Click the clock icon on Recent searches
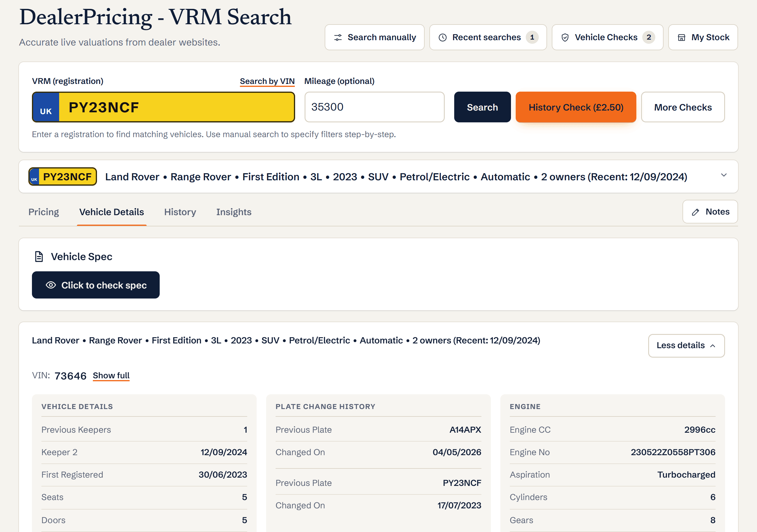The width and height of the screenshot is (757, 532). [x=442, y=38]
